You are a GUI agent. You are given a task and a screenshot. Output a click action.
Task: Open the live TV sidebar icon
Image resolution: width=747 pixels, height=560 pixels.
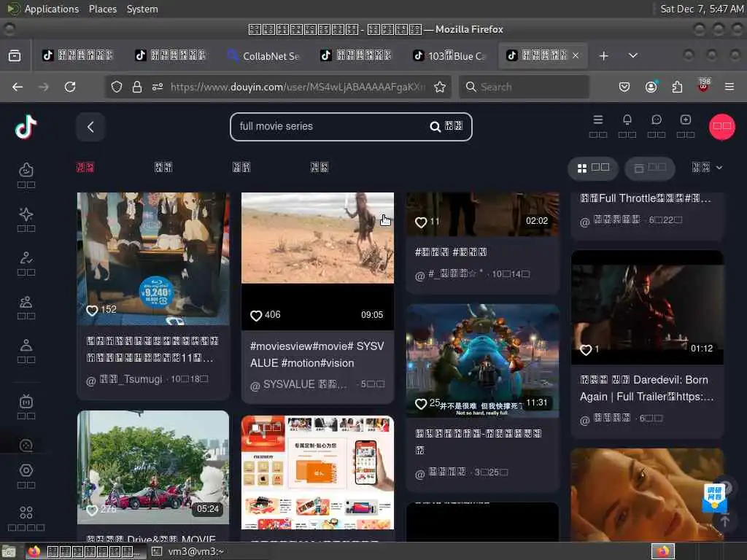coord(26,402)
